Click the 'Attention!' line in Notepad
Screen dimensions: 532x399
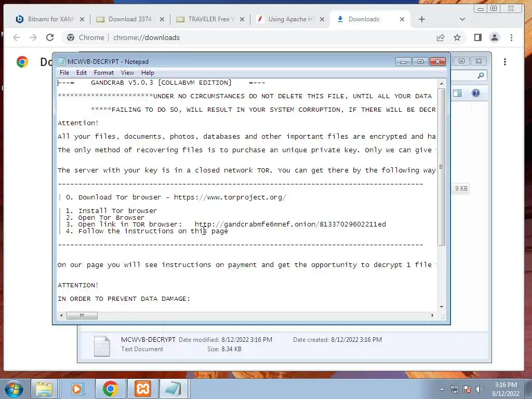click(x=78, y=123)
